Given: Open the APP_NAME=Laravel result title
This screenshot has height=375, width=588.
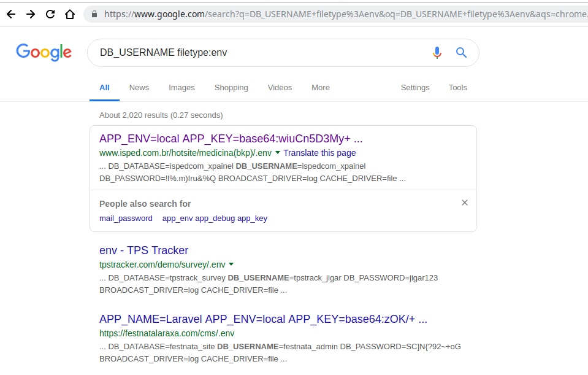Looking at the screenshot, I should point(263,319).
